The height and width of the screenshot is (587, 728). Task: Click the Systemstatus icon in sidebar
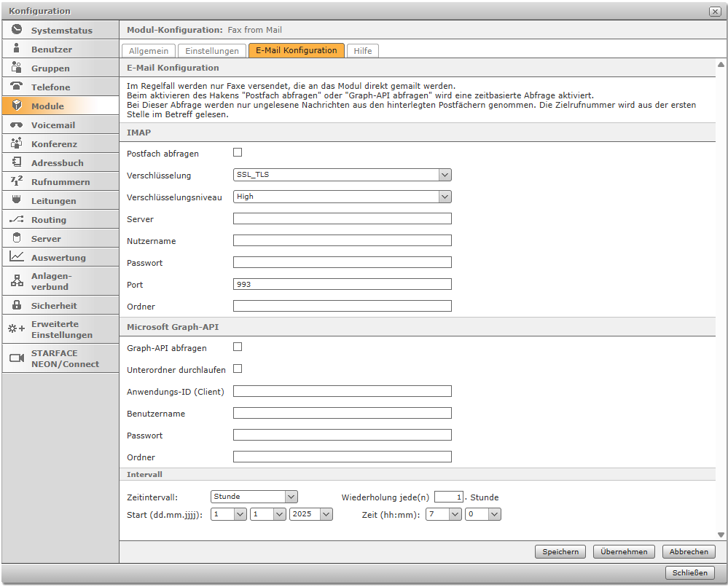pos(17,31)
